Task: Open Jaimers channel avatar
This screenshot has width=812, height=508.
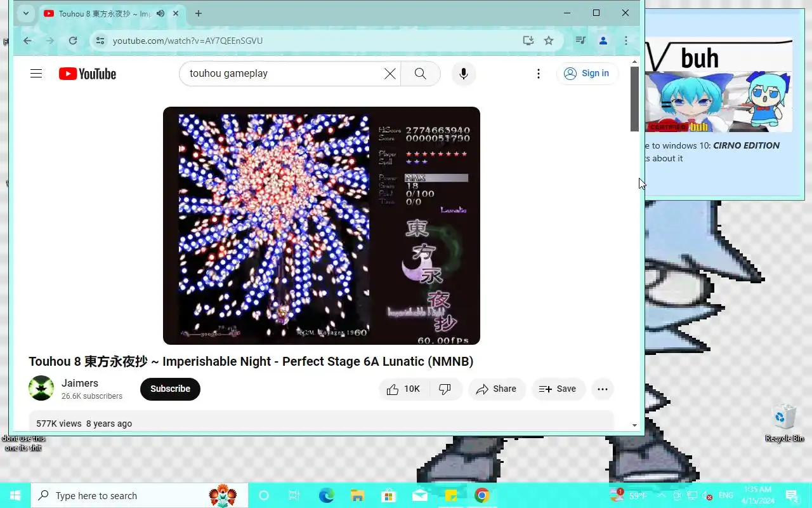Action: coord(41,388)
